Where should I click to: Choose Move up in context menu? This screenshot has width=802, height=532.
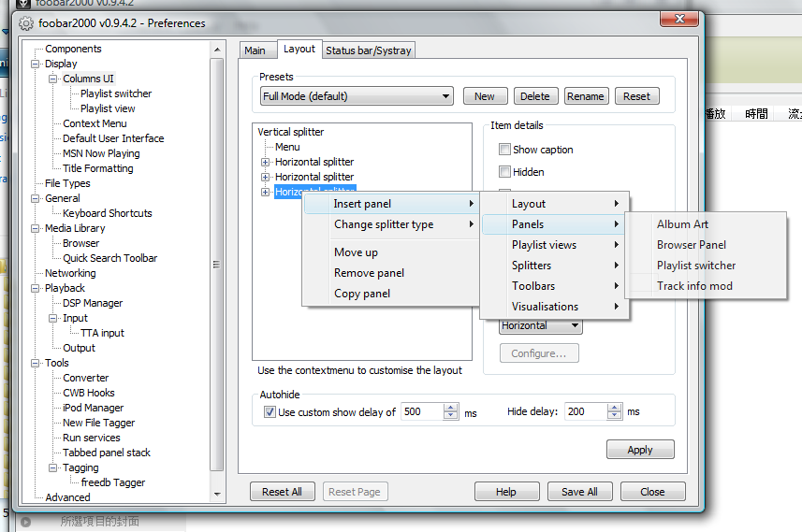pyautogui.click(x=391, y=252)
